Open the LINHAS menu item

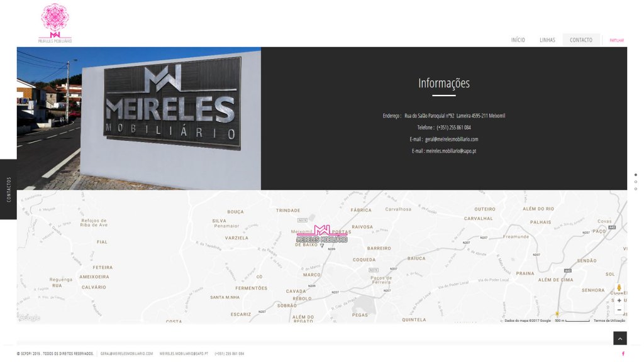click(x=547, y=40)
